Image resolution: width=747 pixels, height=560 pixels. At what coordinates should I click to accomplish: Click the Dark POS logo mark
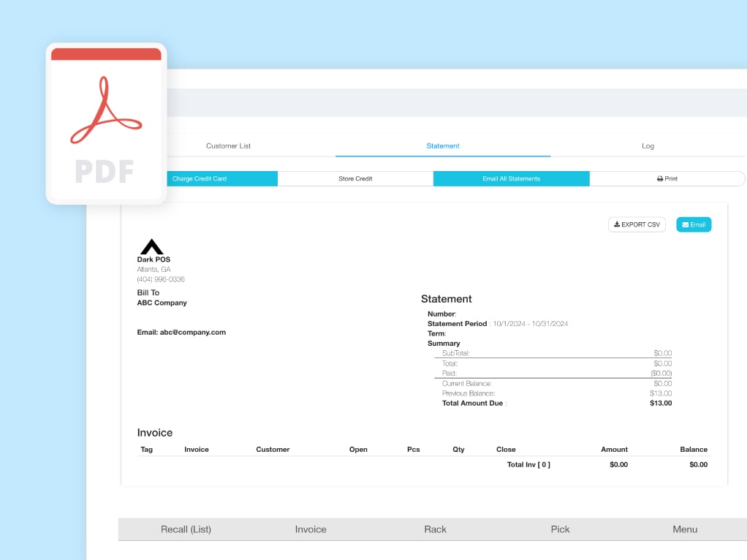(151, 246)
